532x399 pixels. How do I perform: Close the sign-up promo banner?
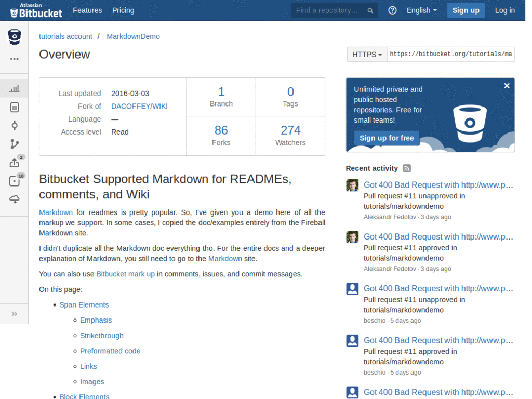[x=507, y=86]
